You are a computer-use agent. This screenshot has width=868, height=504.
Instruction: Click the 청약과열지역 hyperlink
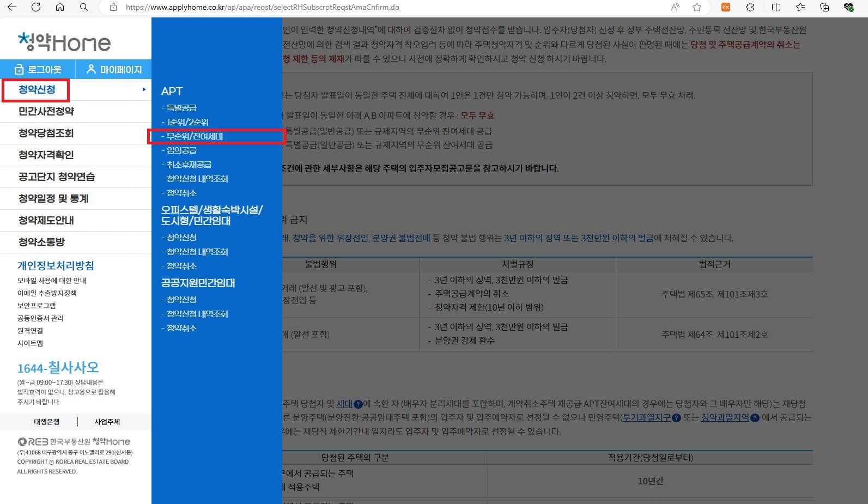[x=725, y=417]
